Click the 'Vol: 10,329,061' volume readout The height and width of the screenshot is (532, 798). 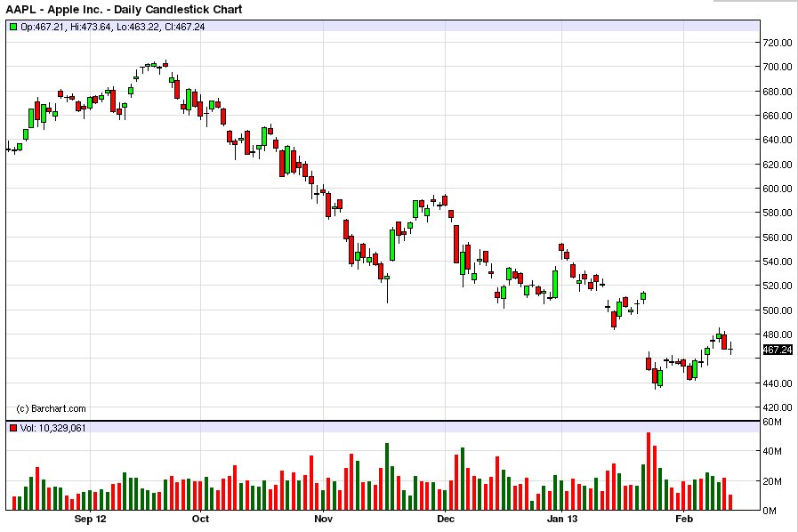52,428
